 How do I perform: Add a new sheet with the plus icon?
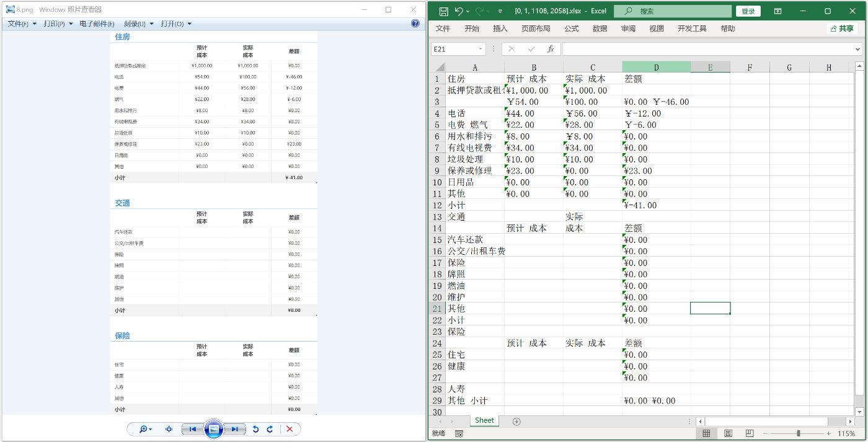pyautogui.click(x=516, y=422)
